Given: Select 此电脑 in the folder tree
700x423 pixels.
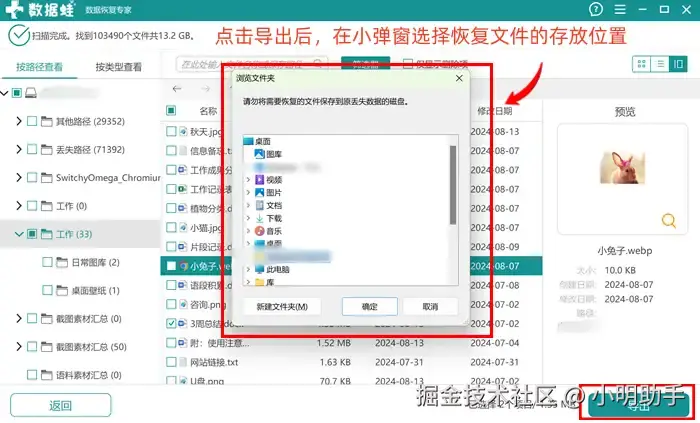Looking at the screenshot, I should 277,270.
